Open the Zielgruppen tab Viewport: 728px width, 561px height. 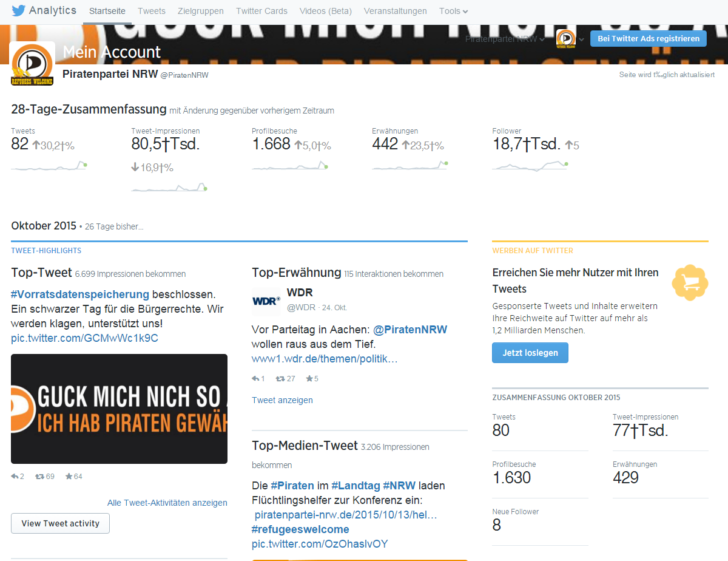(201, 11)
